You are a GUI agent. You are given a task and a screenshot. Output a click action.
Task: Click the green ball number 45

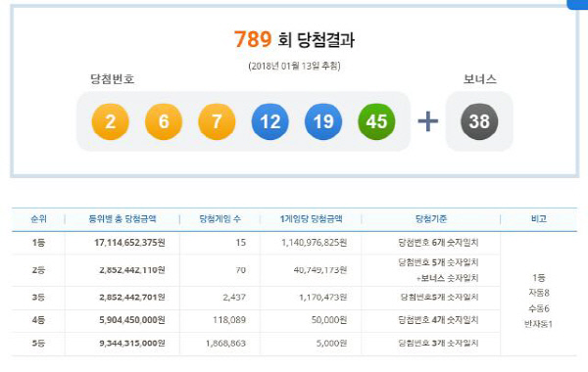tap(376, 121)
